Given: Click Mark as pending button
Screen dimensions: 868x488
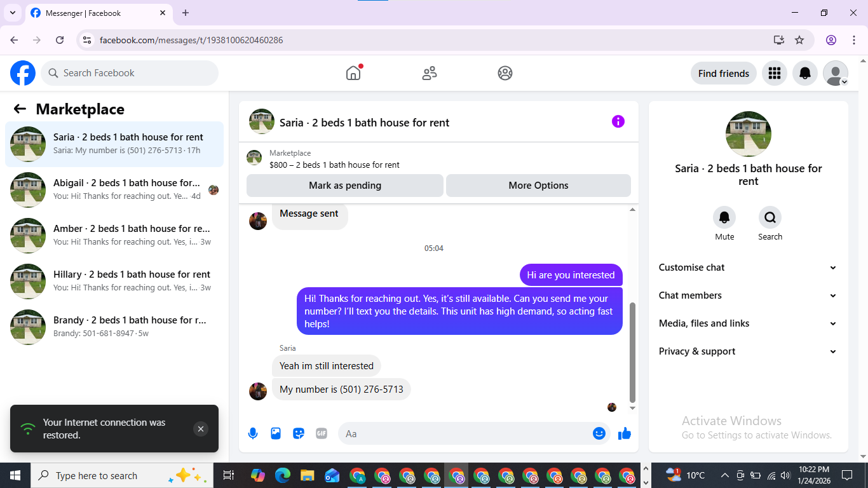Looking at the screenshot, I should (345, 186).
